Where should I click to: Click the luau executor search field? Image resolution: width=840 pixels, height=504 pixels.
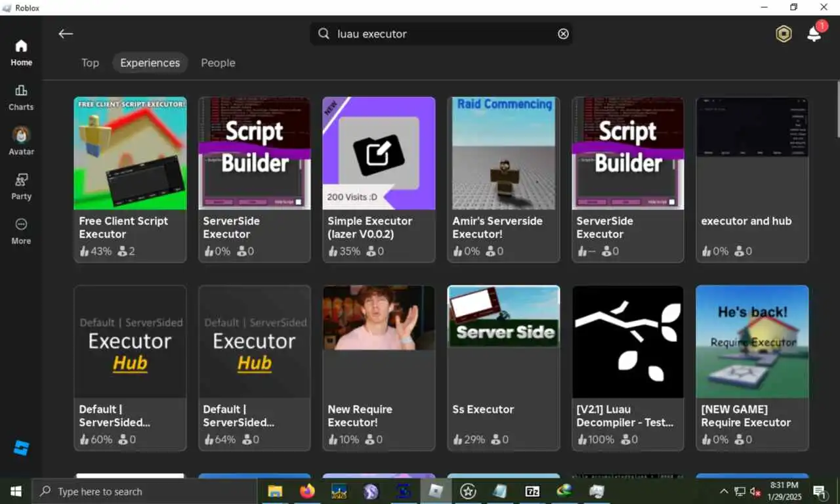tap(441, 33)
